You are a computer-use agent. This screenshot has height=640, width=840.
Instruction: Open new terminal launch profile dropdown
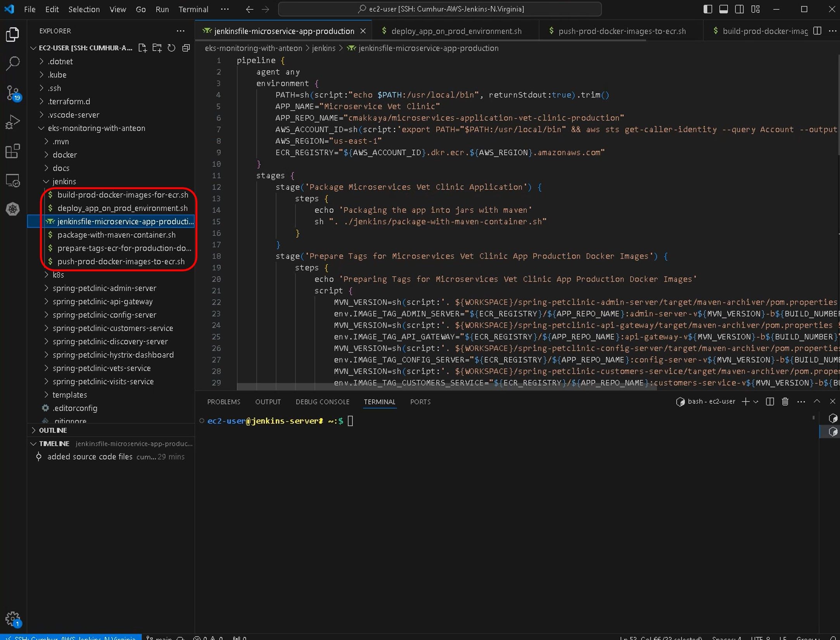click(756, 402)
